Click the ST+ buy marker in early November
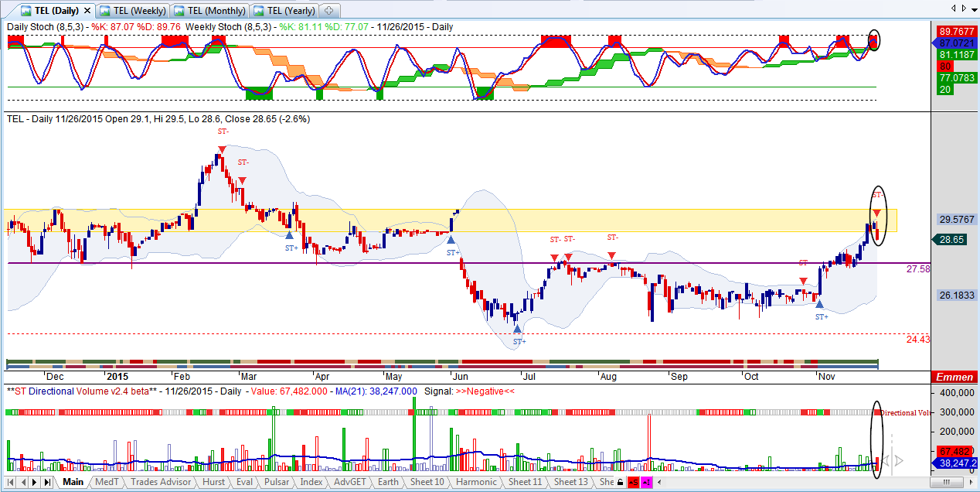 point(820,309)
